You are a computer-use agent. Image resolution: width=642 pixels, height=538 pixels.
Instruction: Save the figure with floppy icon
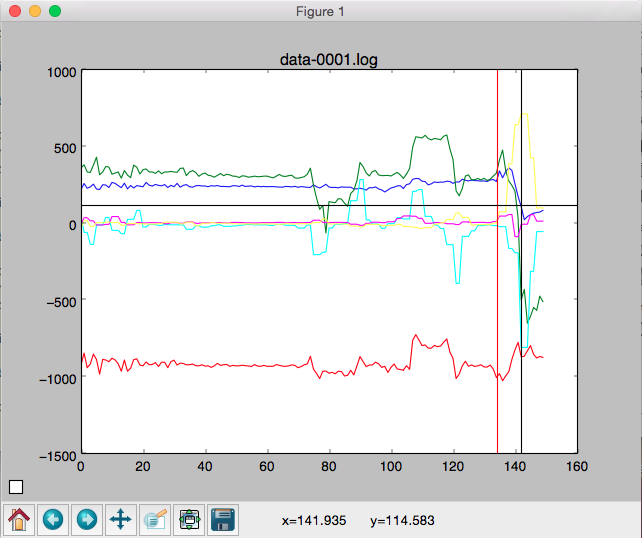[223, 520]
